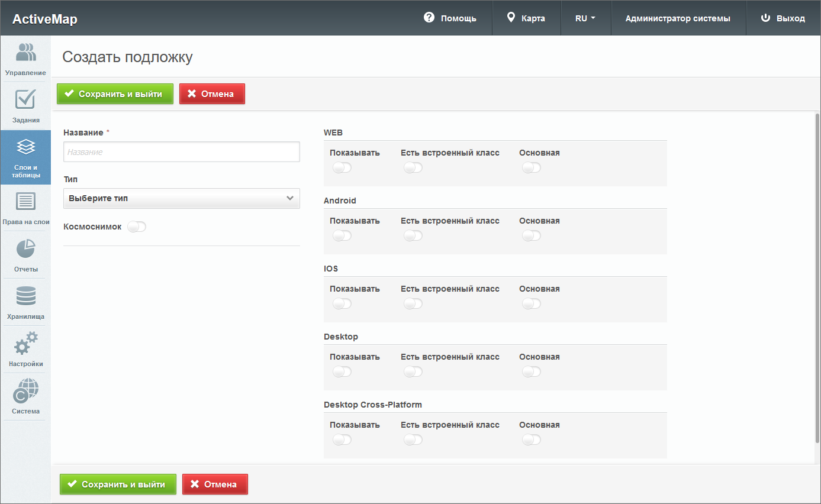Toggle Есть встроенный класс under IOS
The image size is (821, 504).
[x=413, y=304]
